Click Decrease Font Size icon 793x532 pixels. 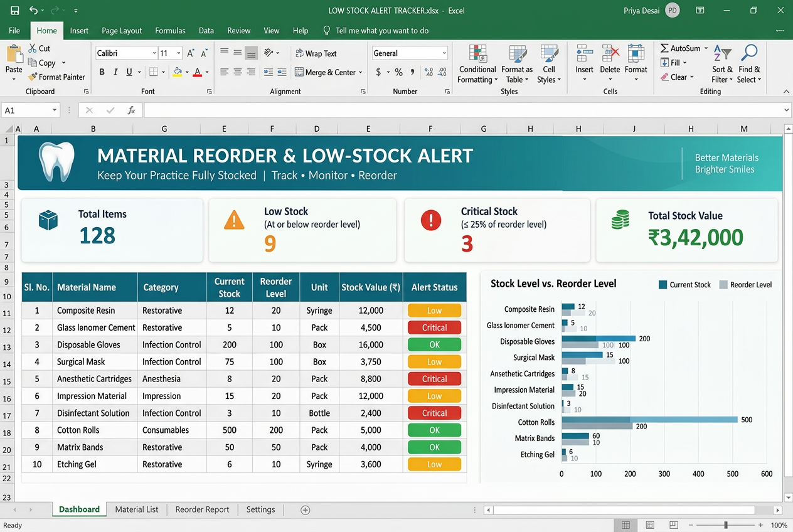[205, 53]
